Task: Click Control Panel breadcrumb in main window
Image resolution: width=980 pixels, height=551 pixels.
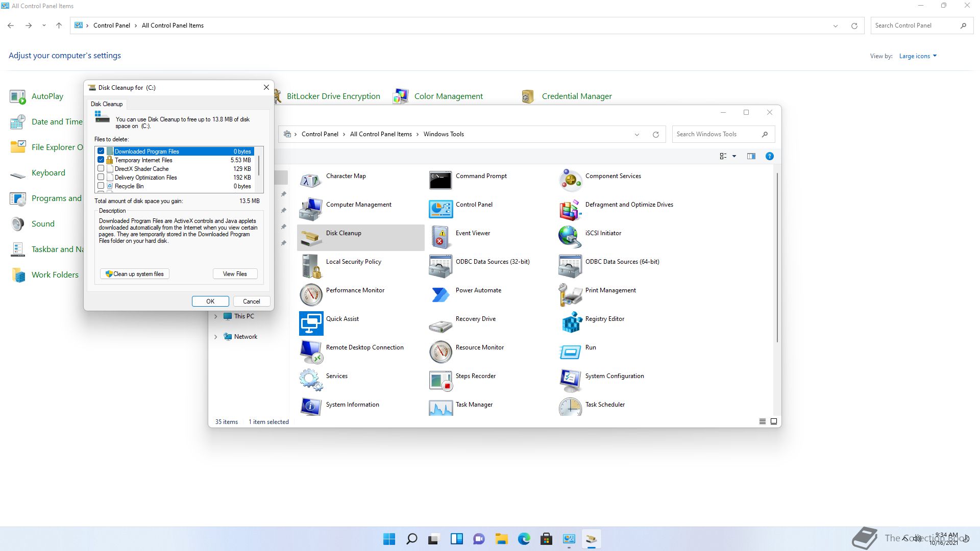Action: (112, 26)
